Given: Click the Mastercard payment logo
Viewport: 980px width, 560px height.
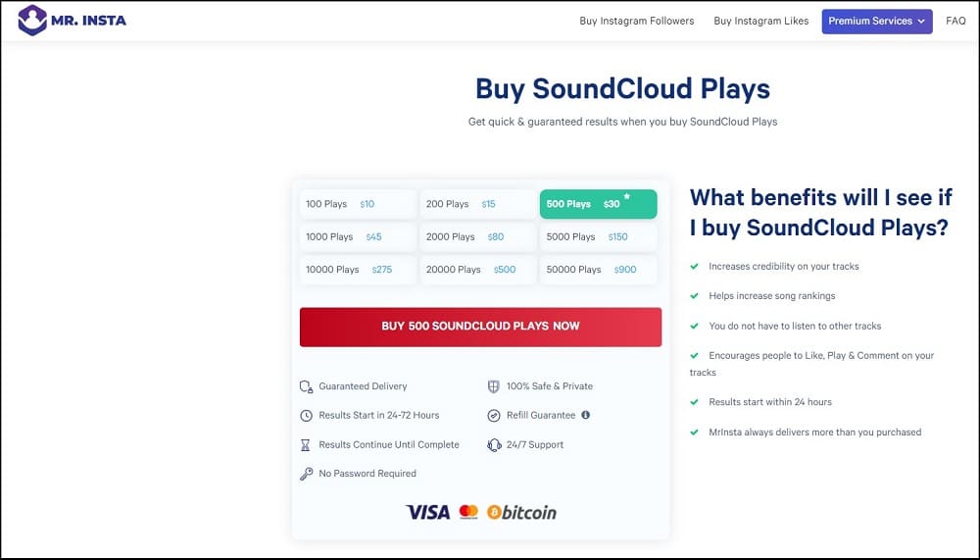Looking at the screenshot, I should 468,512.
